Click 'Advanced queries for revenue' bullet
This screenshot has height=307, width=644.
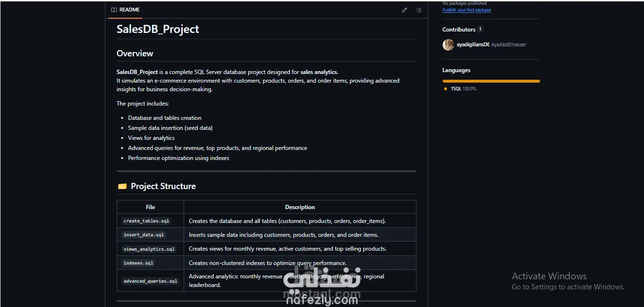click(x=218, y=148)
